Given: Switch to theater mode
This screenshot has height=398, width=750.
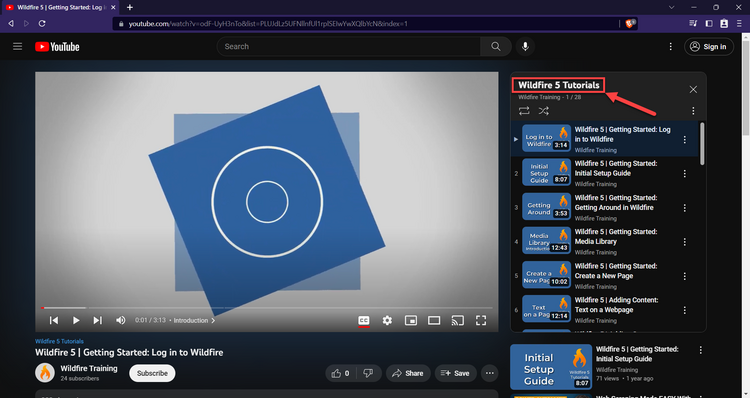Looking at the screenshot, I should point(434,320).
